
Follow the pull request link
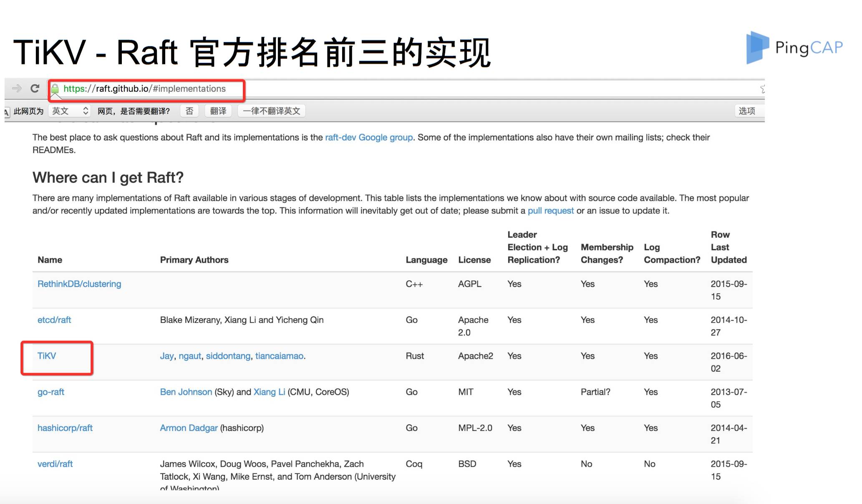pyautogui.click(x=551, y=211)
